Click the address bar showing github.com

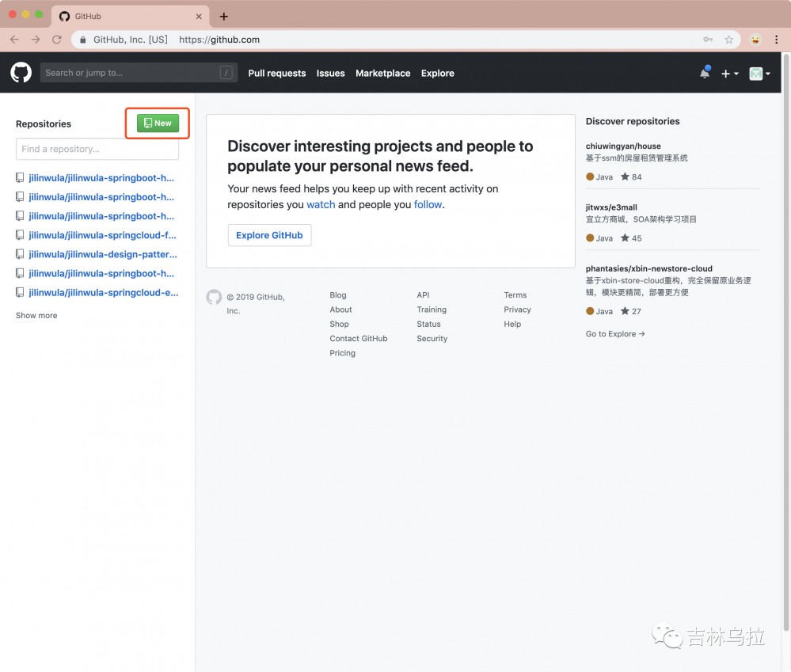click(404, 40)
